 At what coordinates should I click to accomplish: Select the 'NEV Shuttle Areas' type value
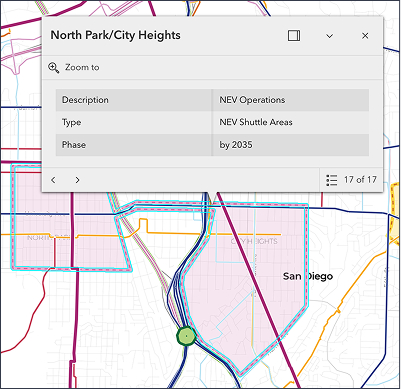(x=256, y=122)
